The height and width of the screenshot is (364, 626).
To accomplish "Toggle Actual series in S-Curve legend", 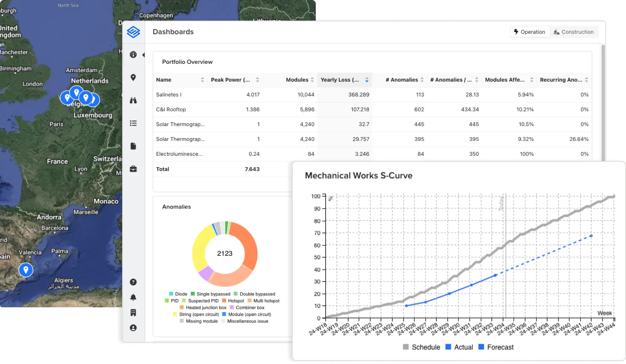I will pyautogui.click(x=459, y=347).
